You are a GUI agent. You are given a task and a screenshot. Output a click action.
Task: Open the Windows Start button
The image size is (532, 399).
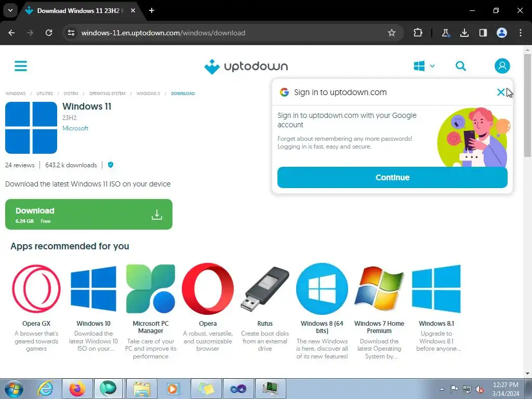tap(14, 389)
